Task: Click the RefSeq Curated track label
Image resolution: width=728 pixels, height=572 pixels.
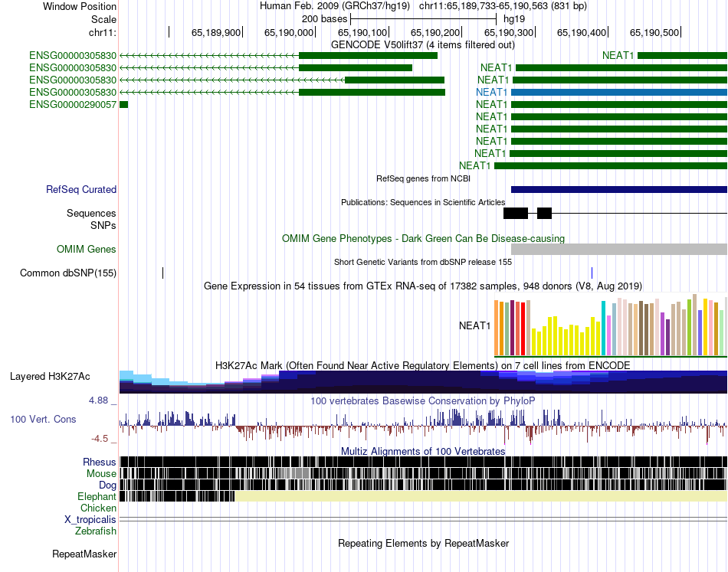Action: 81,189
